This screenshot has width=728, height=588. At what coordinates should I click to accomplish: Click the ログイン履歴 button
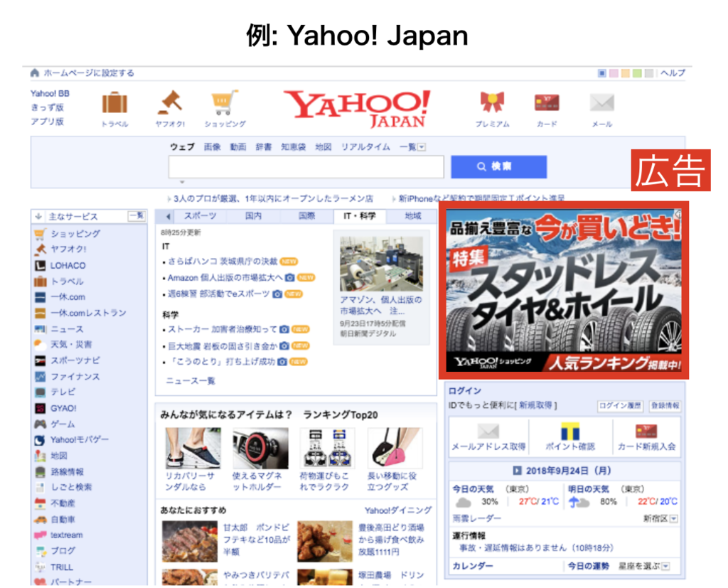(620, 405)
